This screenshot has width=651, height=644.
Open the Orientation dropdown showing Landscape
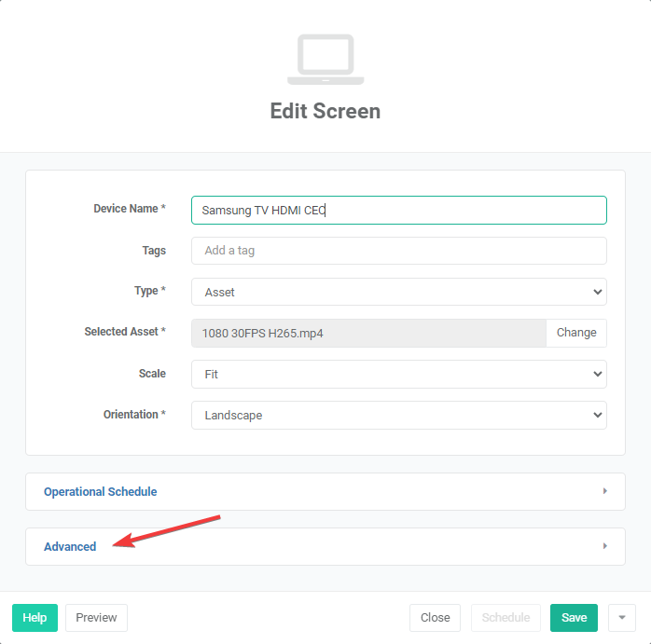click(x=398, y=415)
